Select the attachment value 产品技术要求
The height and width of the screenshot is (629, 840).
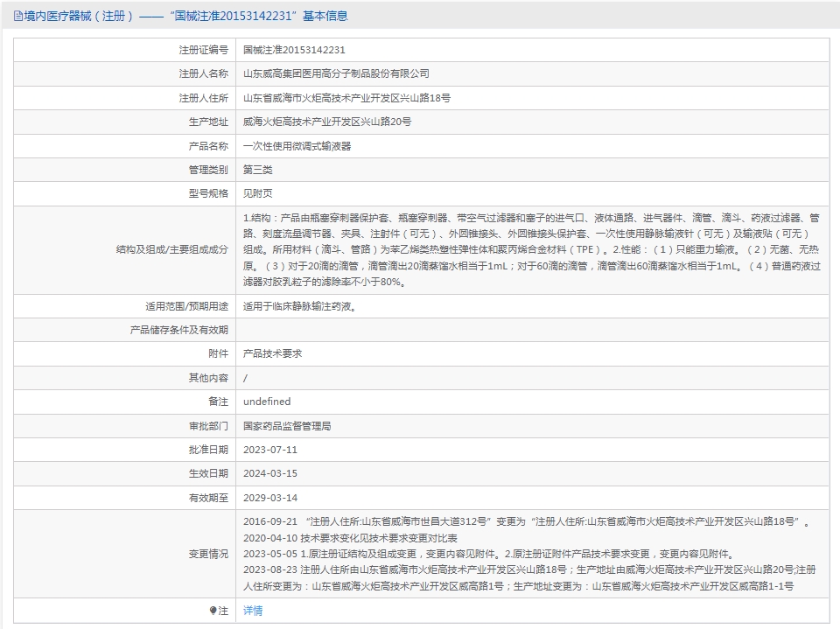pyautogui.click(x=272, y=353)
